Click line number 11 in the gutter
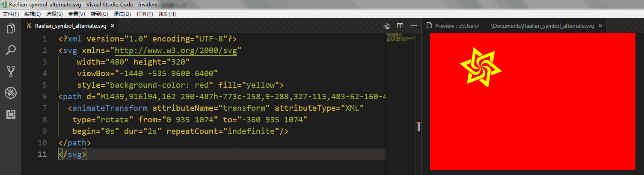The width and height of the screenshot is (644, 175). [x=42, y=154]
